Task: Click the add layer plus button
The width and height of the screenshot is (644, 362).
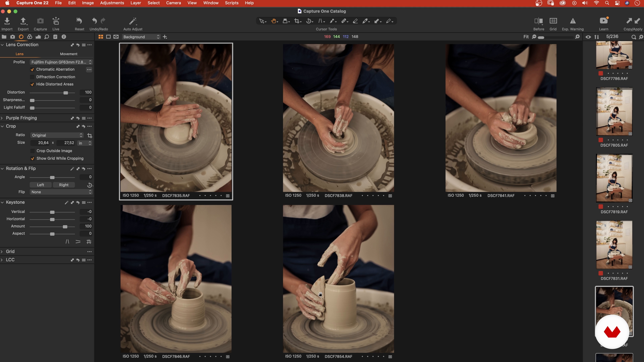Action: 165,37
